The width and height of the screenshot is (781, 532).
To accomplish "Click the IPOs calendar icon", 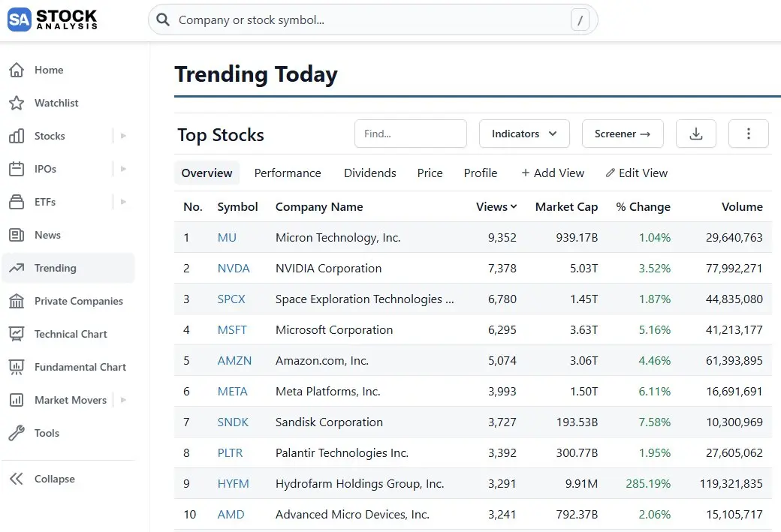I will 17,169.
